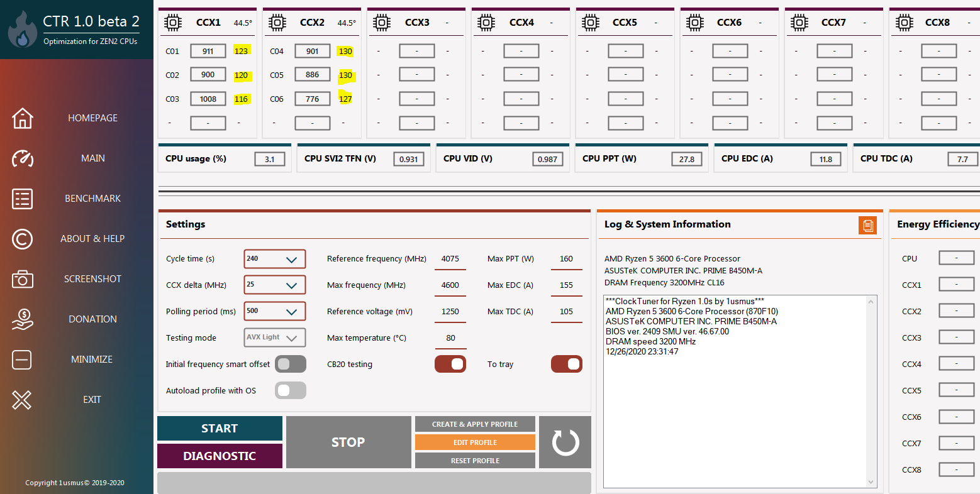The image size is (980, 494).
Task: Click the Reference frequency field
Action: coord(450,259)
